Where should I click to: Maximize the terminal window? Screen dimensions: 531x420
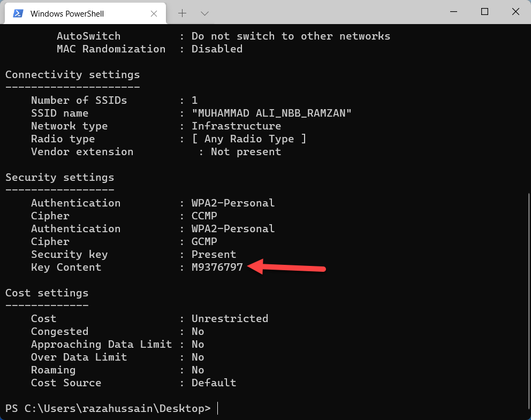pyautogui.click(x=484, y=12)
